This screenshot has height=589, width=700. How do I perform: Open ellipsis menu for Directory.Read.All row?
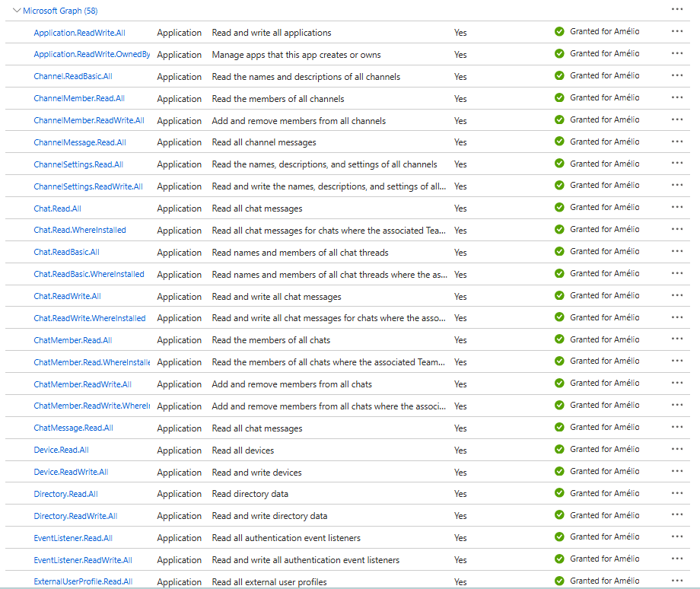[676, 493]
